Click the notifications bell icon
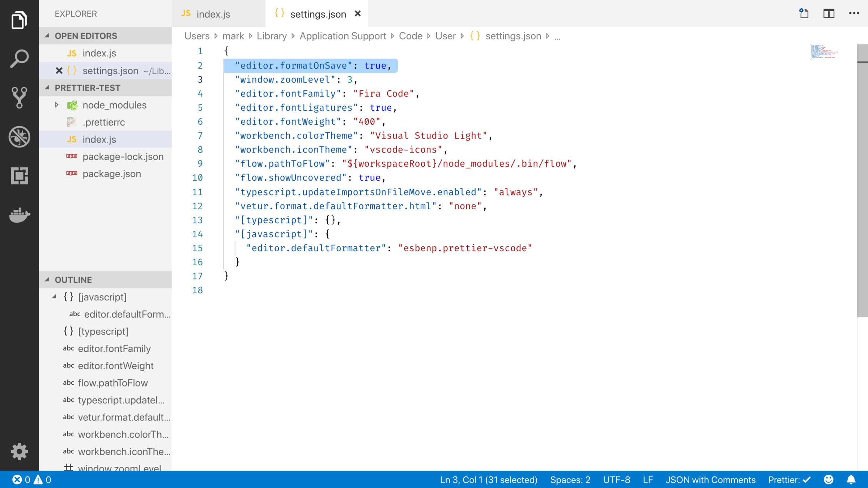 tap(851, 480)
